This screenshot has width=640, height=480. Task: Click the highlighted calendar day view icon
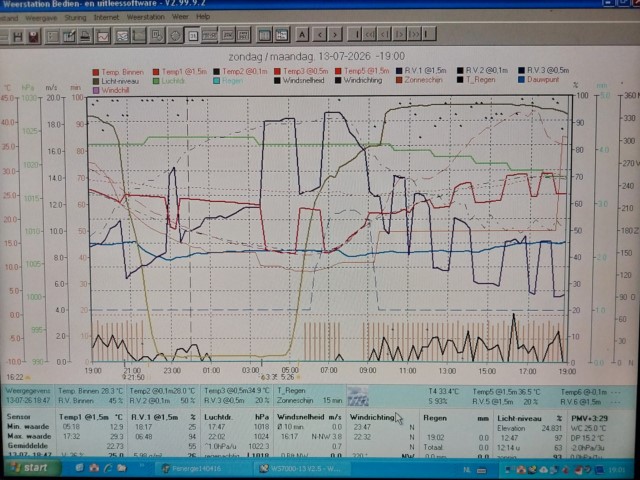pos(192,36)
